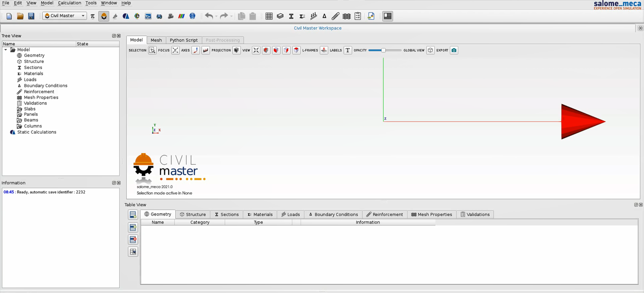Switch to the Python Script tab
644x293 pixels.
pyautogui.click(x=184, y=40)
